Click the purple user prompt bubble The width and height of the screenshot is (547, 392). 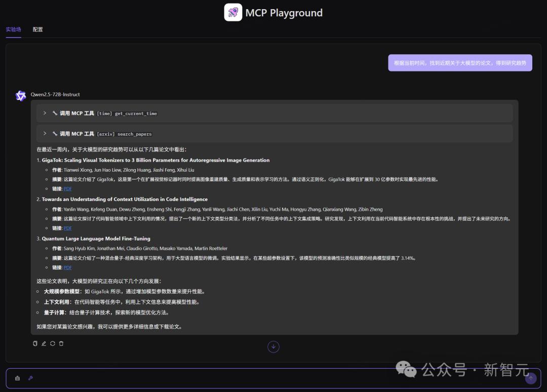point(460,63)
